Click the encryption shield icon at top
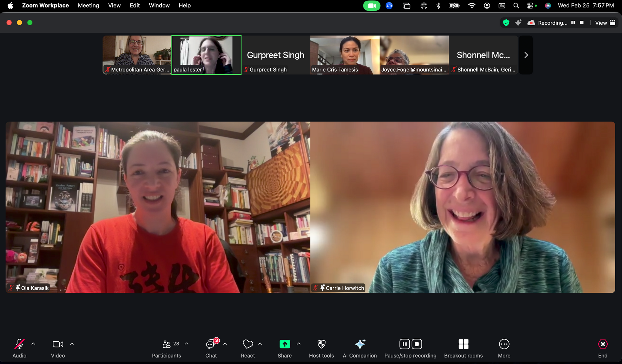This screenshot has height=364, width=622. [x=506, y=23]
